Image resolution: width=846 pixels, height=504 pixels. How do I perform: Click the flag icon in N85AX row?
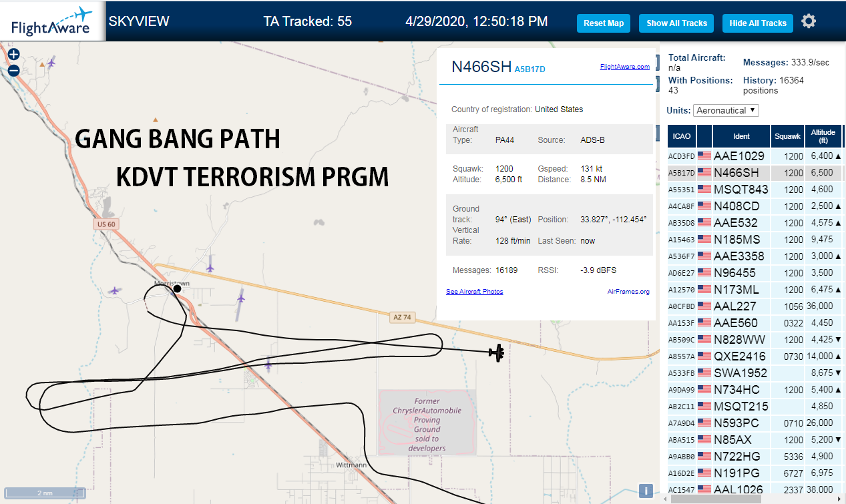tap(704, 439)
